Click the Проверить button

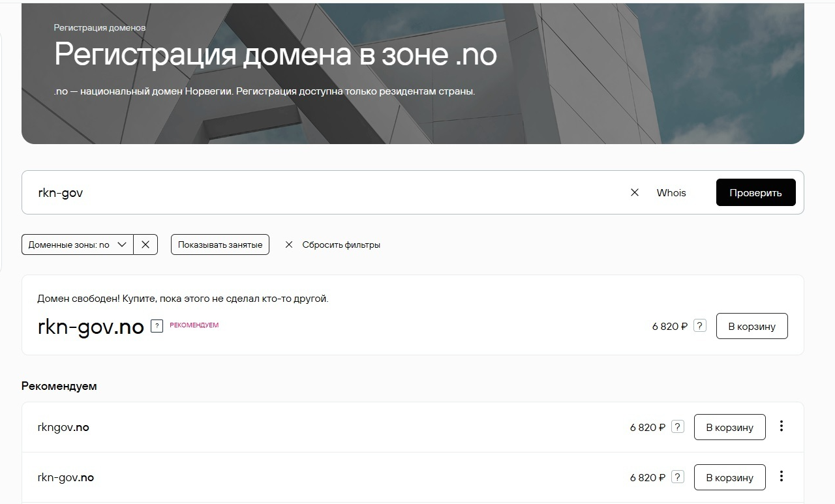[x=755, y=192]
